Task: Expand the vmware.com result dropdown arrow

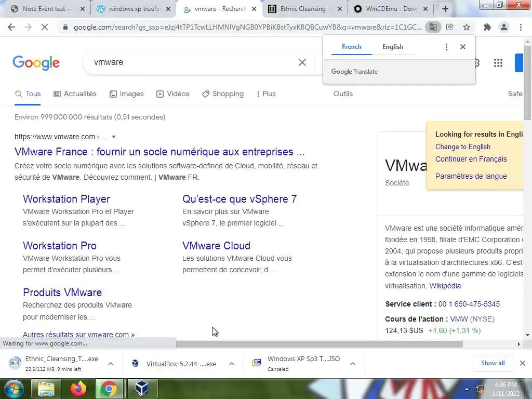Action: click(x=114, y=137)
